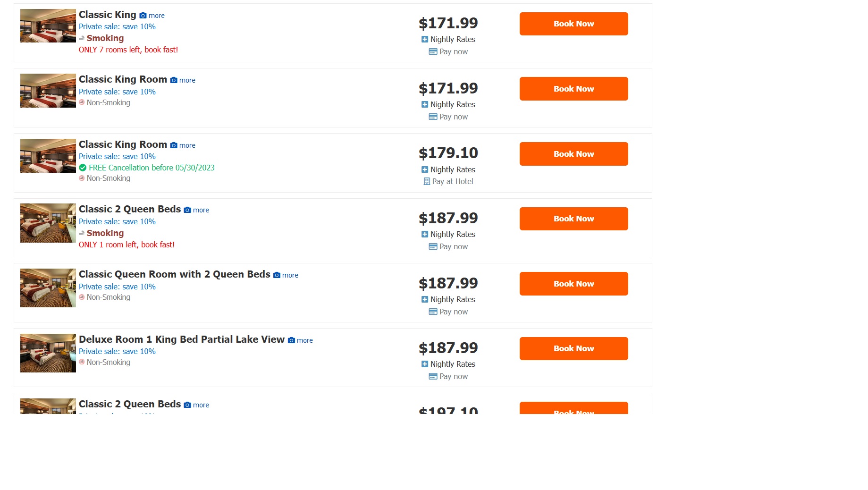This screenshot has width=868, height=490.
Task: Click the Pay at Hotel building icon
Action: point(427,181)
